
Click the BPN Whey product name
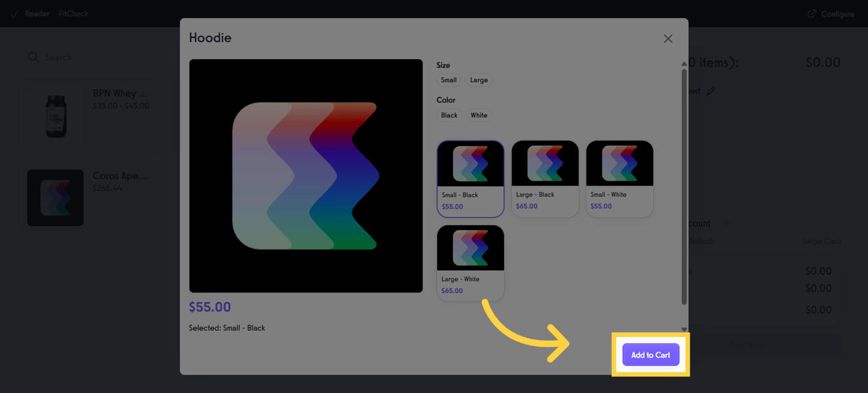(x=120, y=93)
